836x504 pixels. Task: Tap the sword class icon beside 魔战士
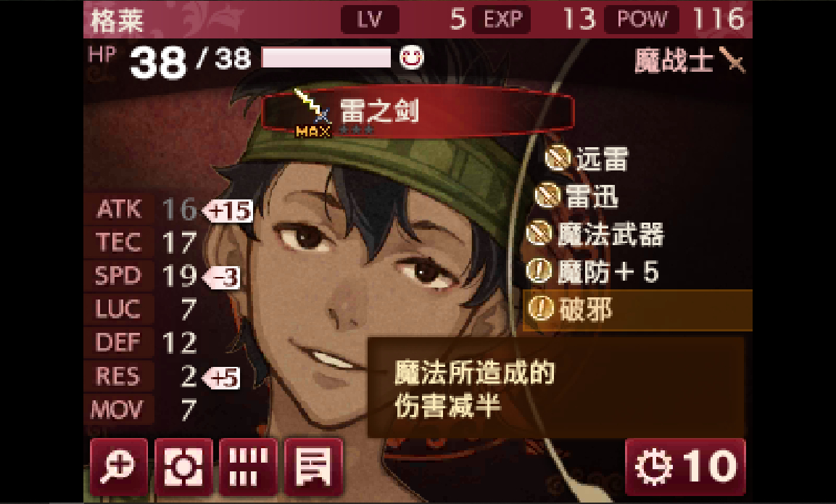click(x=732, y=60)
